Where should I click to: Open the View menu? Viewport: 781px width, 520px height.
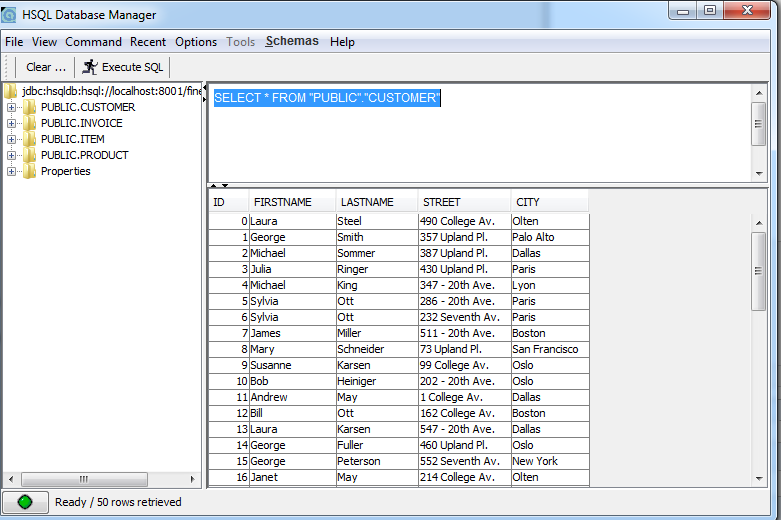pyautogui.click(x=44, y=42)
